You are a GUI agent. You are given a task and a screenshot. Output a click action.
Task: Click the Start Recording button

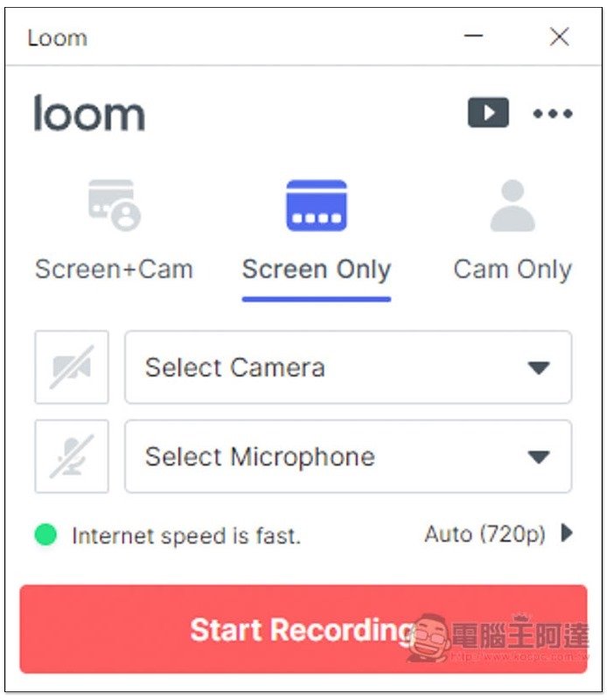303,628
